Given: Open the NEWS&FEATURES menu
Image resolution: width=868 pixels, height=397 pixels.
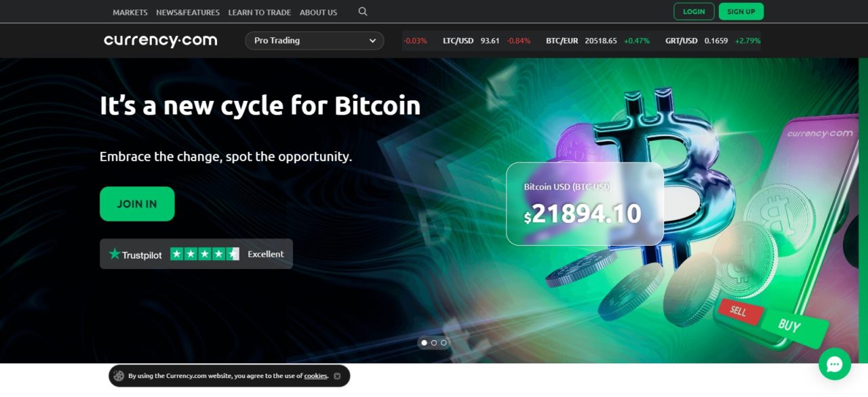Looking at the screenshot, I should pos(188,12).
